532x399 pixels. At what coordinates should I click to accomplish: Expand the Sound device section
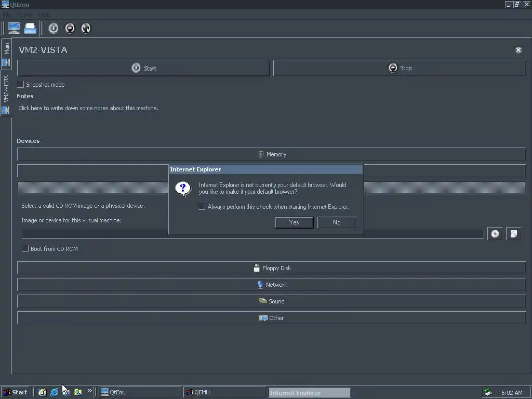pyautogui.click(x=271, y=301)
